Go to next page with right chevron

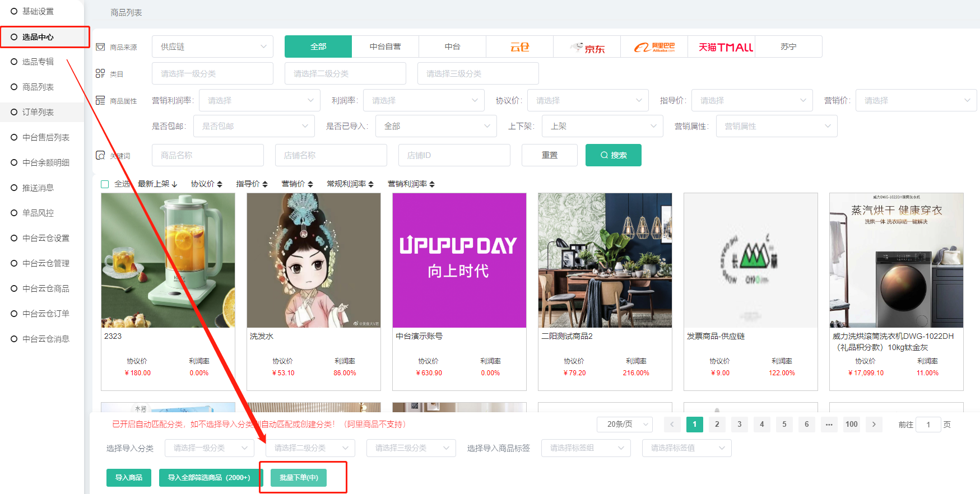pyautogui.click(x=874, y=425)
